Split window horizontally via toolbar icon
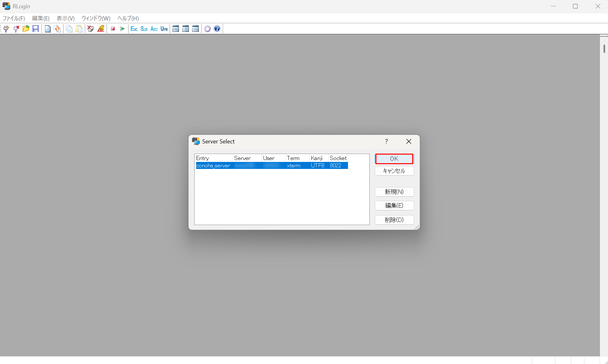This screenshot has width=608, height=364. [175, 29]
